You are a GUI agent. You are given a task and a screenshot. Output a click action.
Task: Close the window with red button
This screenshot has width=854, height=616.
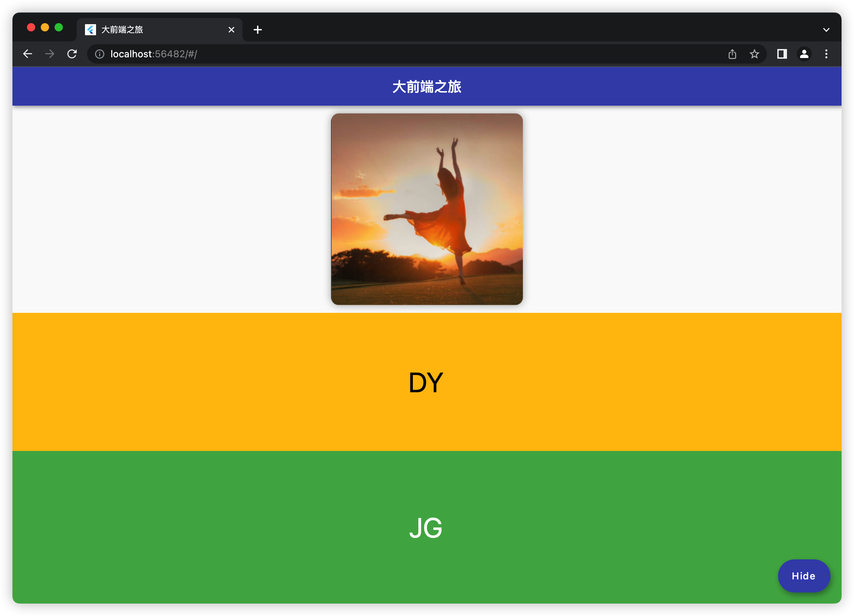tap(31, 28)
